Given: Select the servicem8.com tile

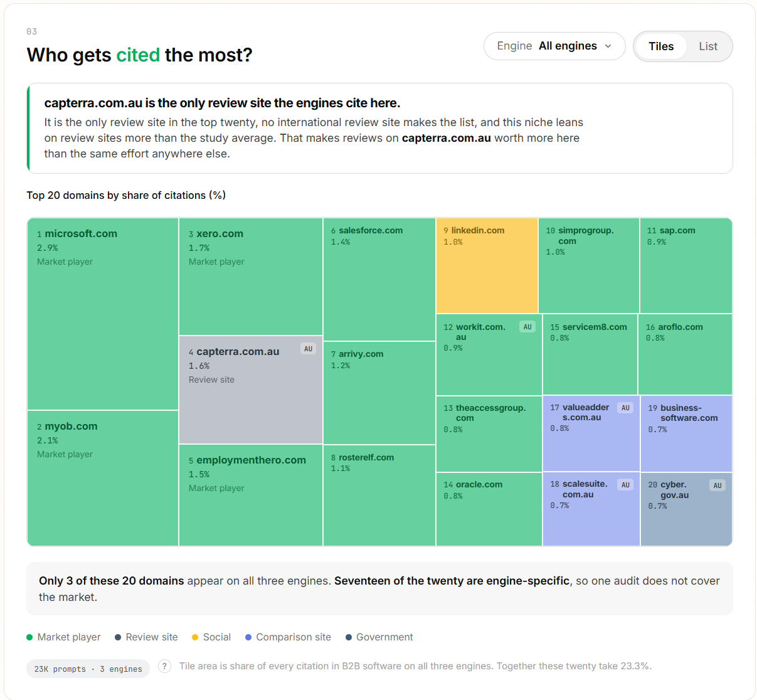Looking at the screenshot, I should click(x=590, y=354).
